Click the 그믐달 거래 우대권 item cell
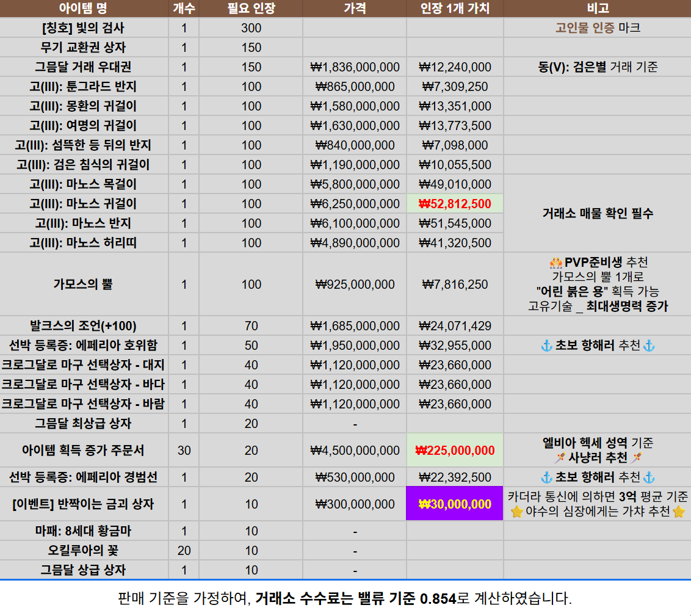The height and width of the screenshot is (616, 691). pyautogui.click(x=84, y=67)
